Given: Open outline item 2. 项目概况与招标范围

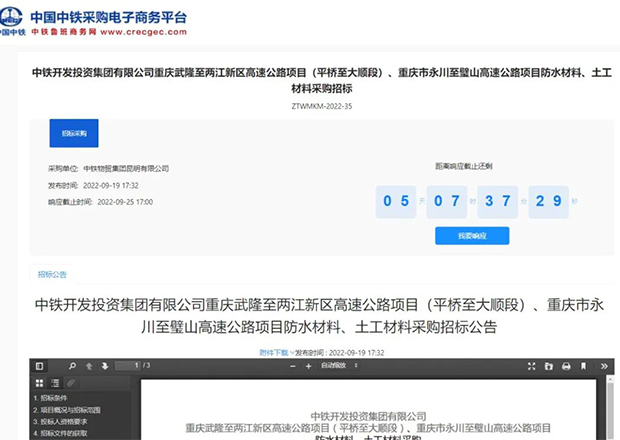Looking at the screenshot, I should (x=67, y=410).
